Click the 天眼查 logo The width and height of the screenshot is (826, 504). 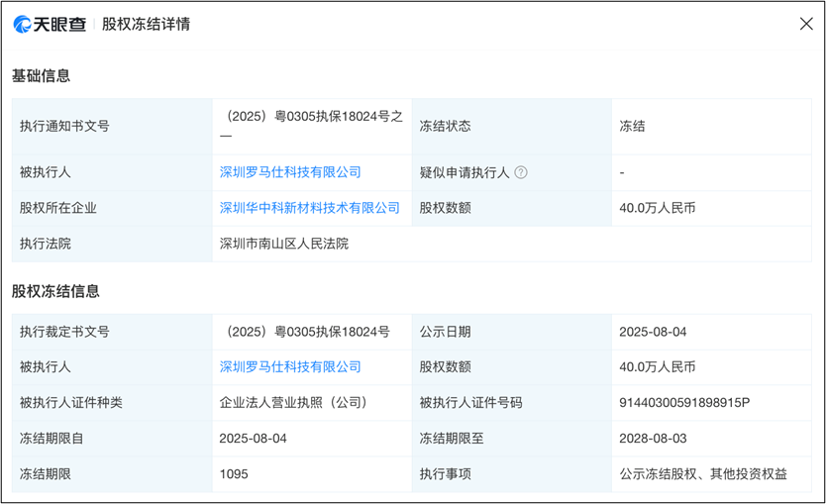(x=51, y=24)
